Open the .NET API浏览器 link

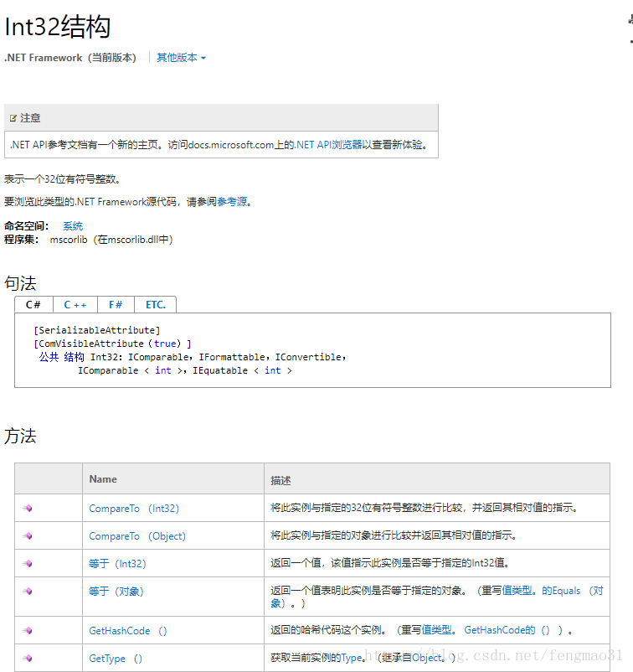point(329,145)
